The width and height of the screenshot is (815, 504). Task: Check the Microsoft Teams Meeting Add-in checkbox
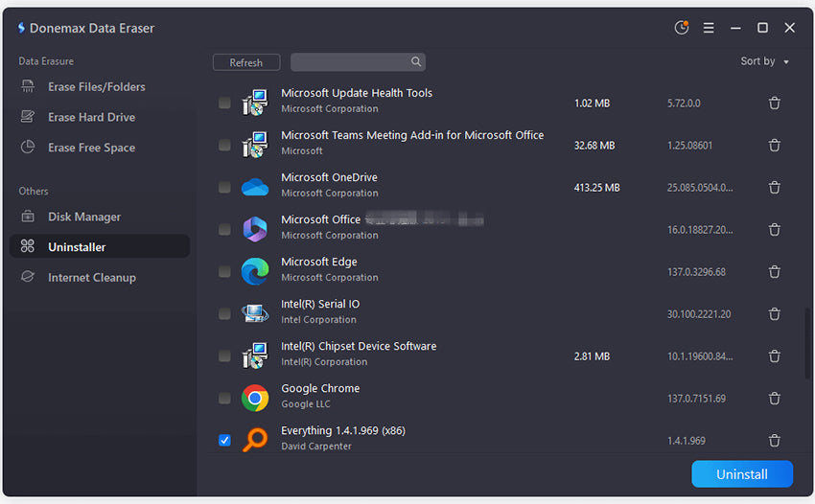[x=224, y=145]
